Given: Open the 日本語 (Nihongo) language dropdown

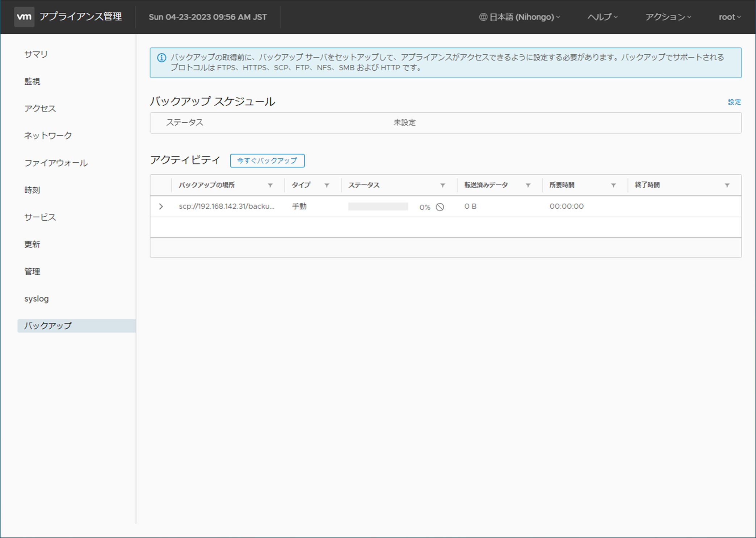Looking at the screenshot, I should point(520,17).
